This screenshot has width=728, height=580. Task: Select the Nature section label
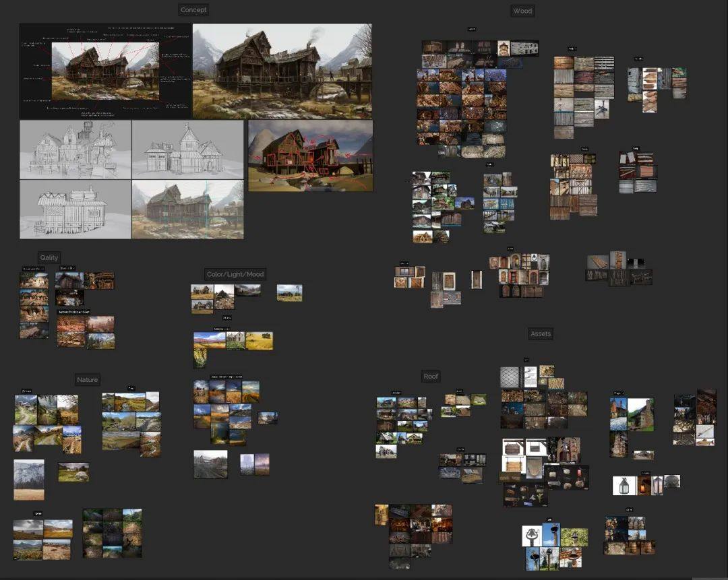coord(87,380)
